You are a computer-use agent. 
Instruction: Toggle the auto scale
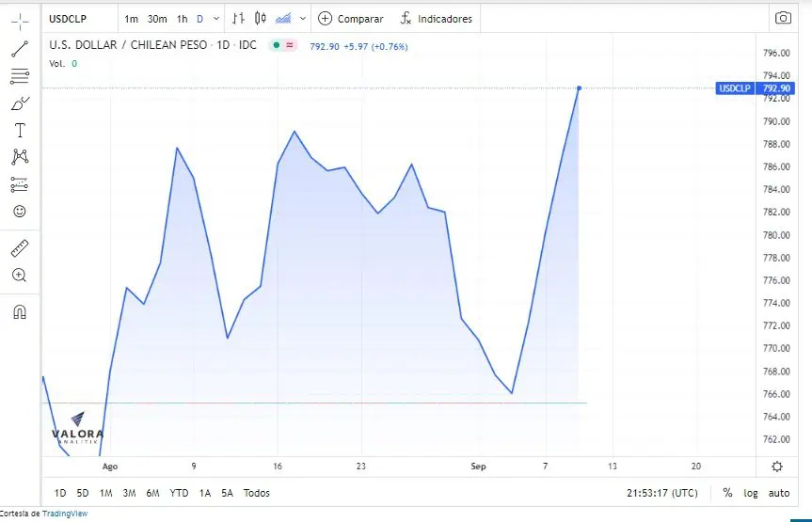(779, 493)
